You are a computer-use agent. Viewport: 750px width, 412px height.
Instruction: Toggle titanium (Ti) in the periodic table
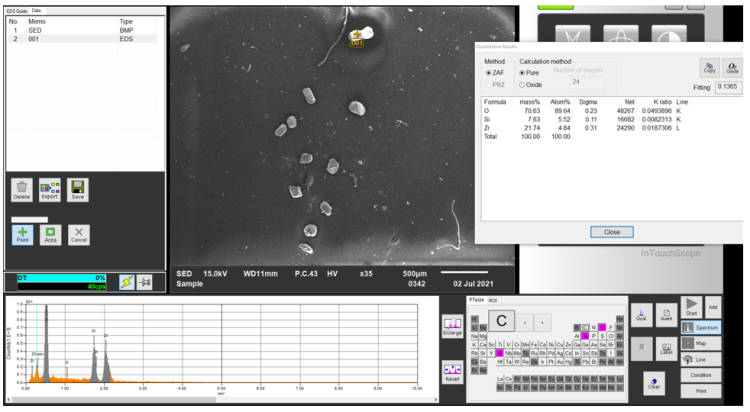tap(500, 345)
